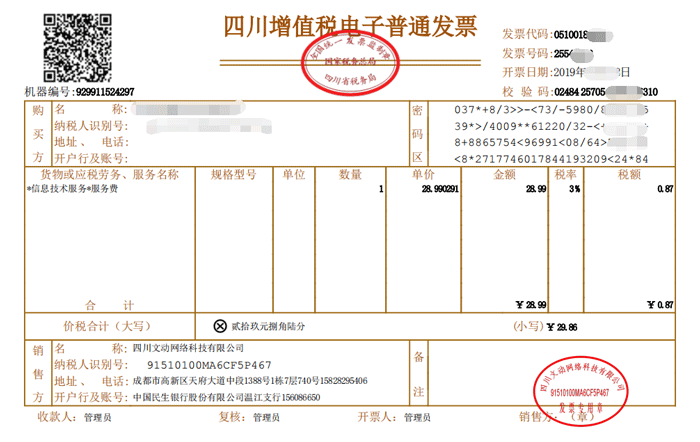Select buyer 纳税人识别号 label
The height and width of the screenshot is (442, 700).
coord(91,126)
